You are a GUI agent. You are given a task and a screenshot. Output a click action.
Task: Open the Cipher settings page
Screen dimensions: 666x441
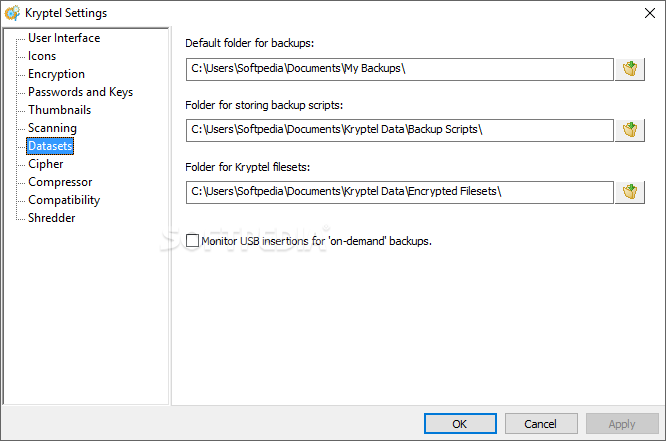pyautogui.click(x=45, y=164)
